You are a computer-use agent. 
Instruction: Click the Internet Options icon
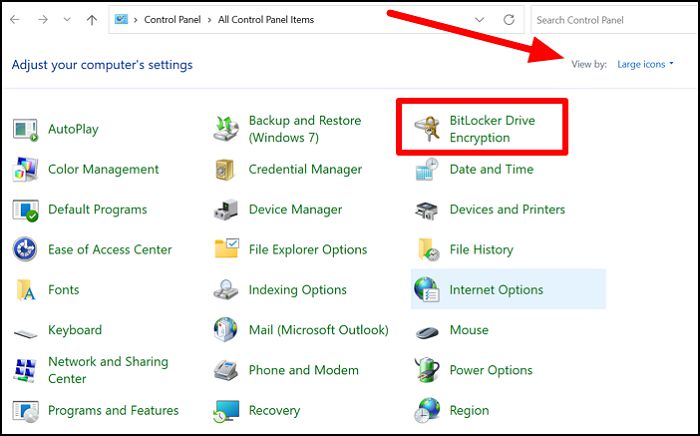click(x=428, y=290)
